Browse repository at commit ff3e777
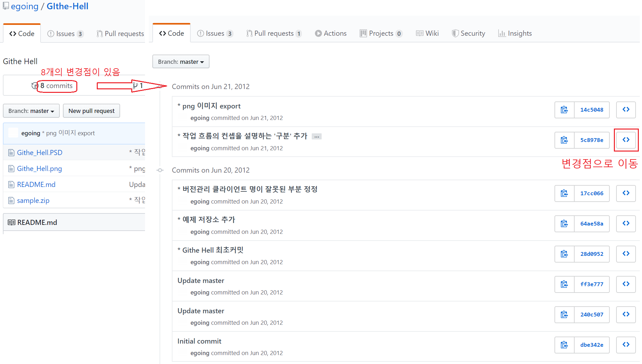The width and height of the screenshot is (642, 364). (626, 284)
